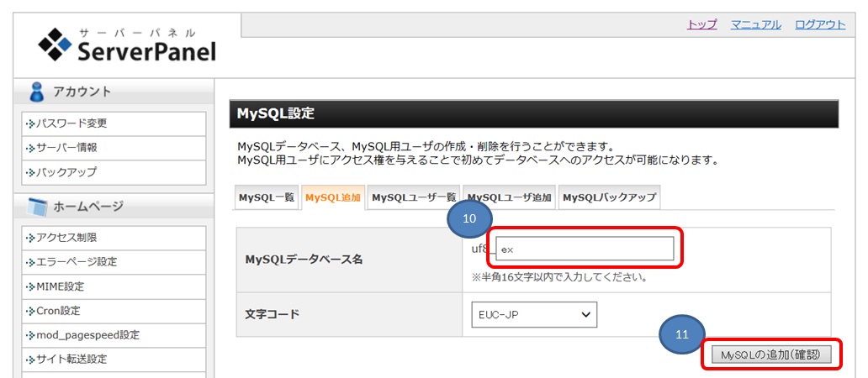The width and height of the screenshot is (868, 378).
Task: Open MIME設定 in the sidebar
Action: click(x=114, y=286)
